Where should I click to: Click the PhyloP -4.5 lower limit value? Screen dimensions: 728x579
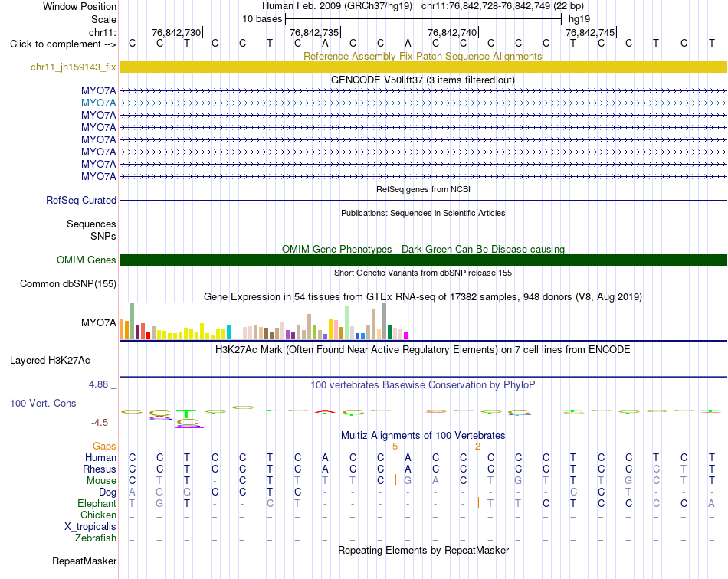(100, 423)
